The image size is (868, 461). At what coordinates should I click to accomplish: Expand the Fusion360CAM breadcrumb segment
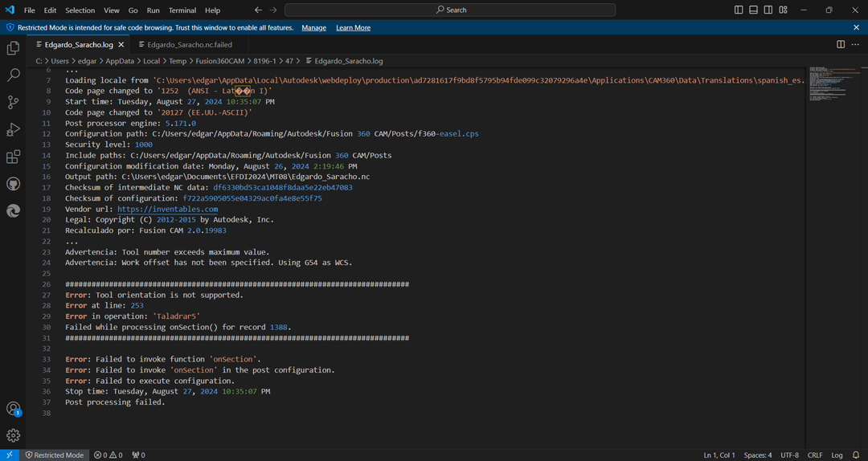click(220, 61)
